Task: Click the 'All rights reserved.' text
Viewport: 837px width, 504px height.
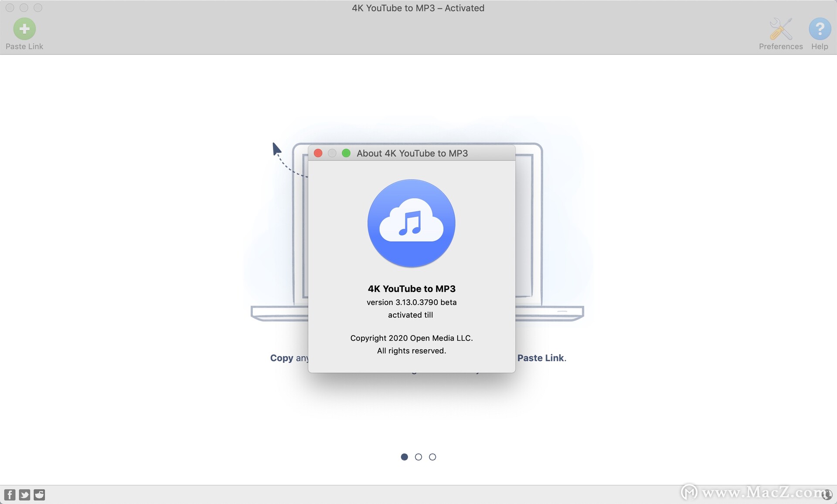Action: 412,351
